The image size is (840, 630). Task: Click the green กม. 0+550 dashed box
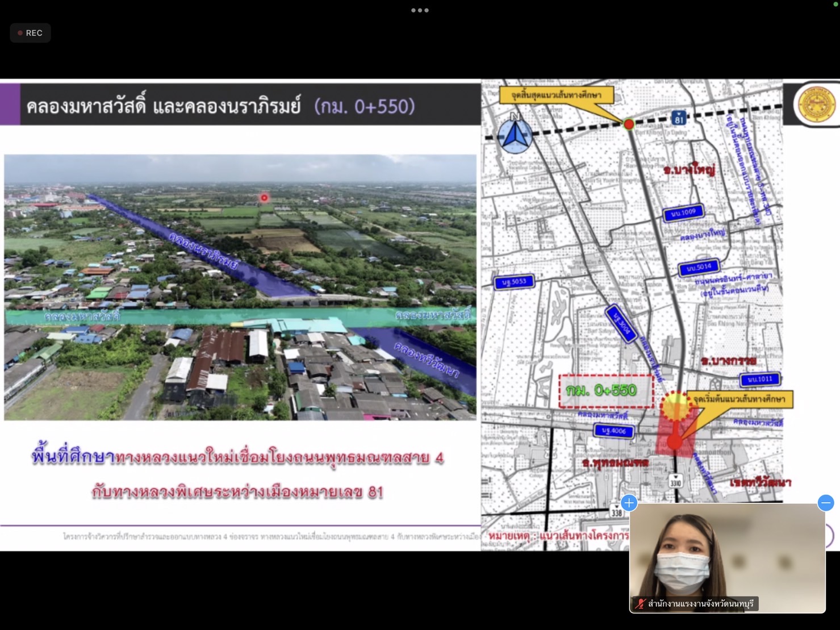click(605, 391)
